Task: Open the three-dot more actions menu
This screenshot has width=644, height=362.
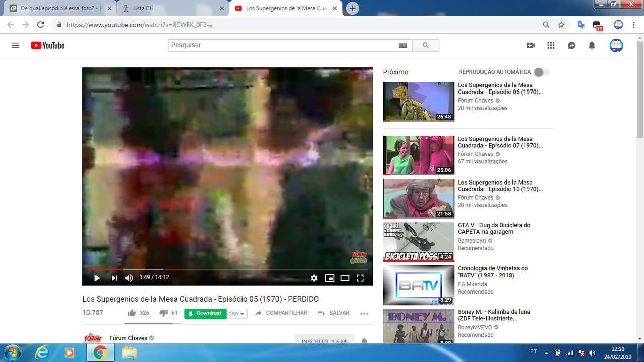Action: click(365, 313)
